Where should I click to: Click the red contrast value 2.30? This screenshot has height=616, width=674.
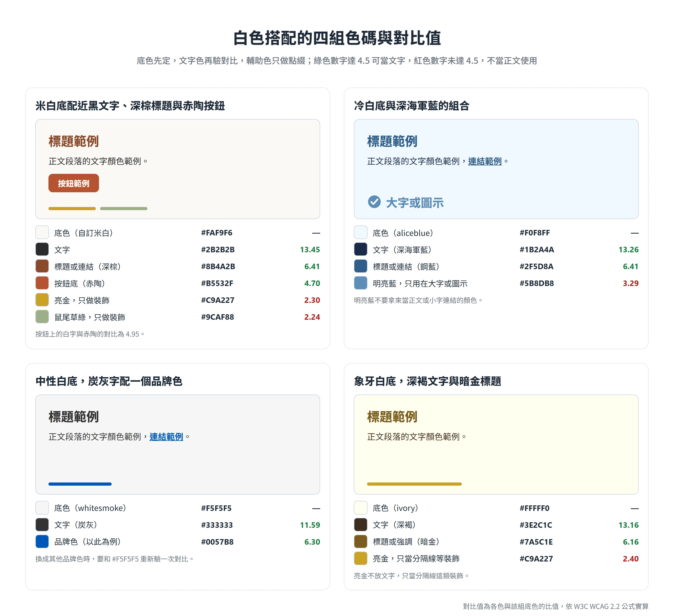pos(312,300)
